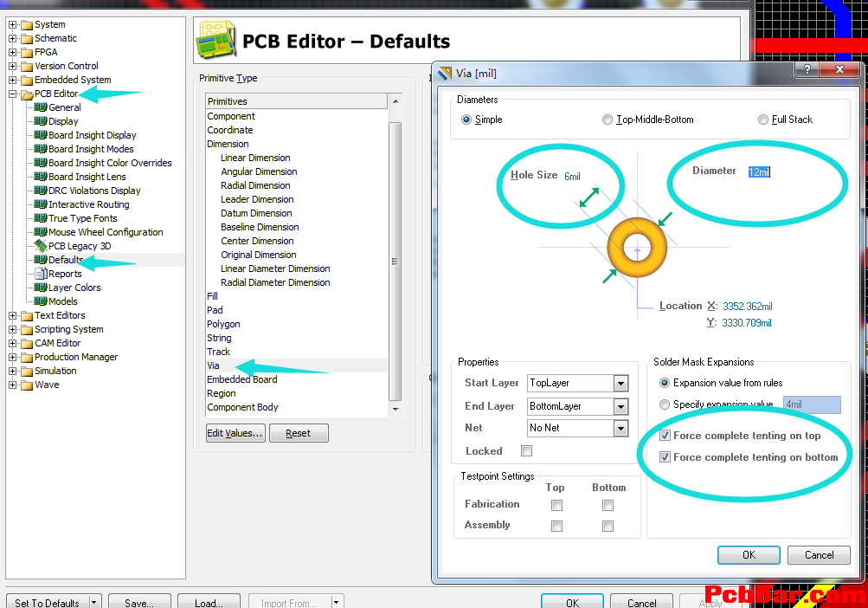Screen dimensions: 868x608
Task: Click the Primitives list scroll up arrow
Action: (395, 101)
